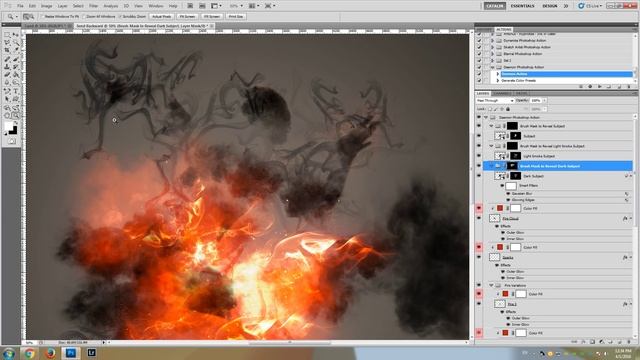Collapse Brush Mask to Reveal Light Smoke Subject group
Screen dimensions: 640x360
click(491, 146)
